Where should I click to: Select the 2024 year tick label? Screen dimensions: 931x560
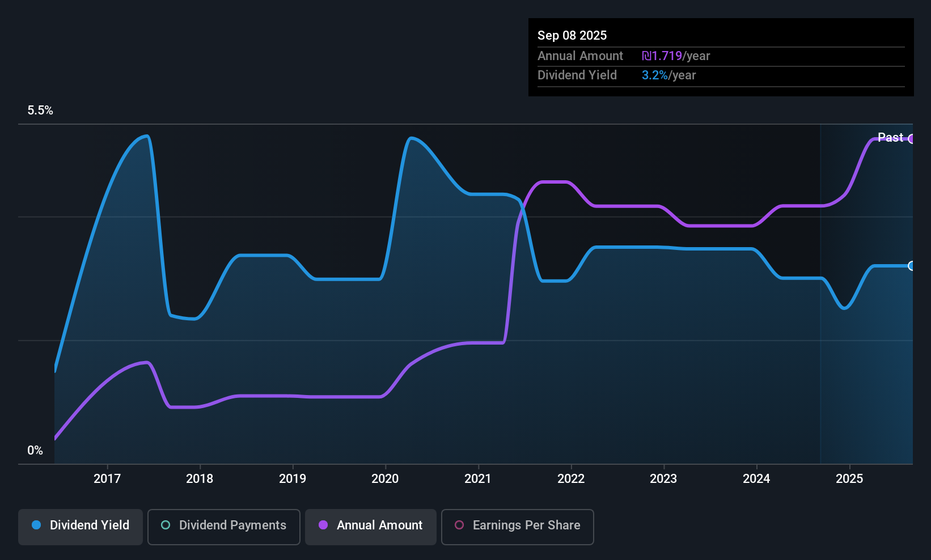[756, 479]
